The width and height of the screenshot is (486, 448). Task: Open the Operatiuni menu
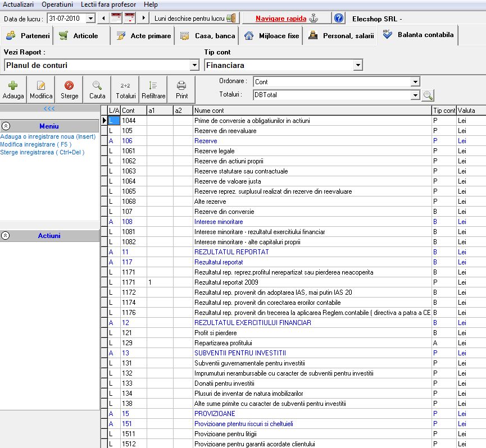(x=57, y=4)
